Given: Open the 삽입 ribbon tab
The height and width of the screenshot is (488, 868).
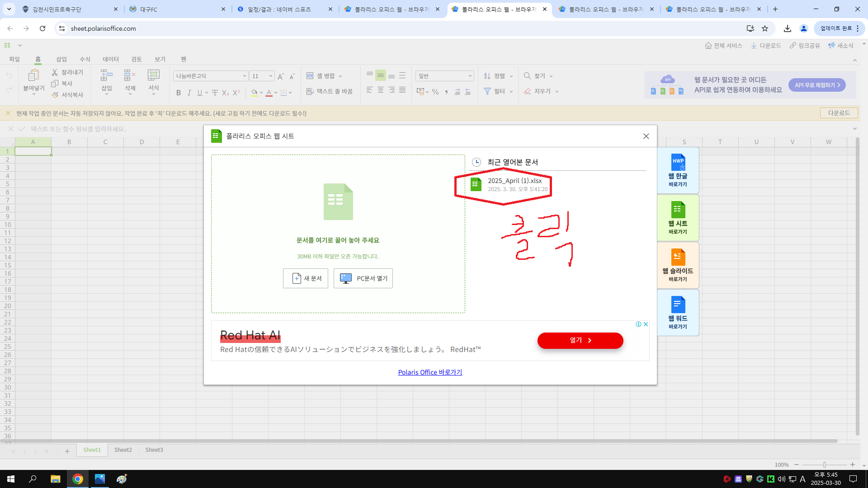Looking at the screenshot, I should [61, 59].
